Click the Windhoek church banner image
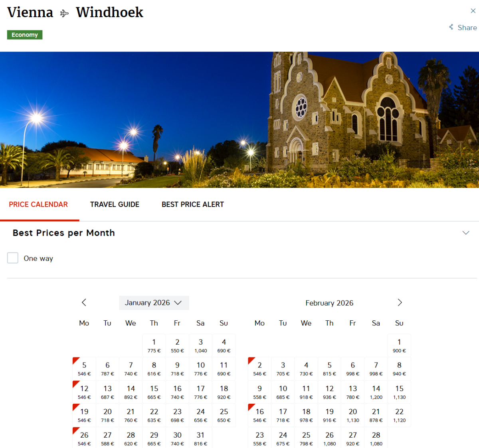Image resolution: width=479 pixels, height=448 pixels. pyautogui.click(x=239, y=120)
